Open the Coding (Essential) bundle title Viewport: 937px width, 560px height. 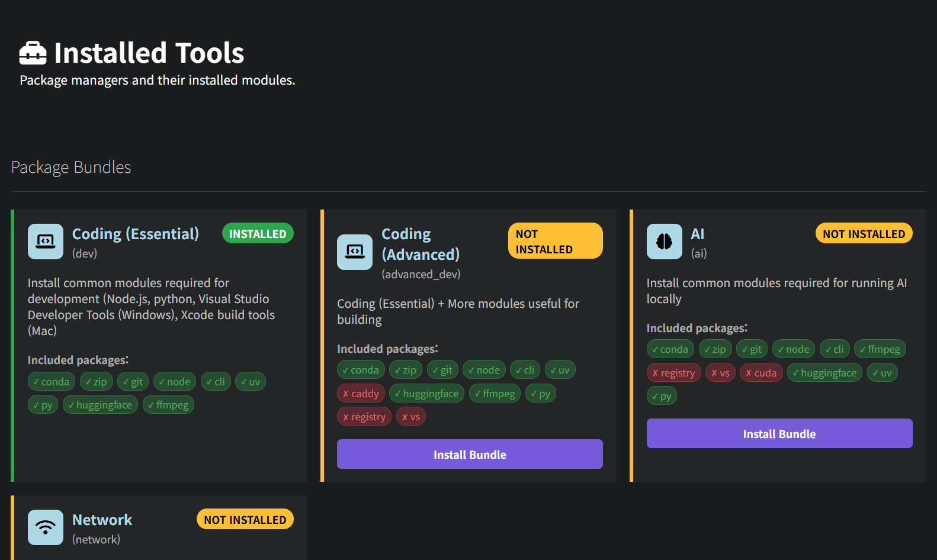[x=136, y=234]
